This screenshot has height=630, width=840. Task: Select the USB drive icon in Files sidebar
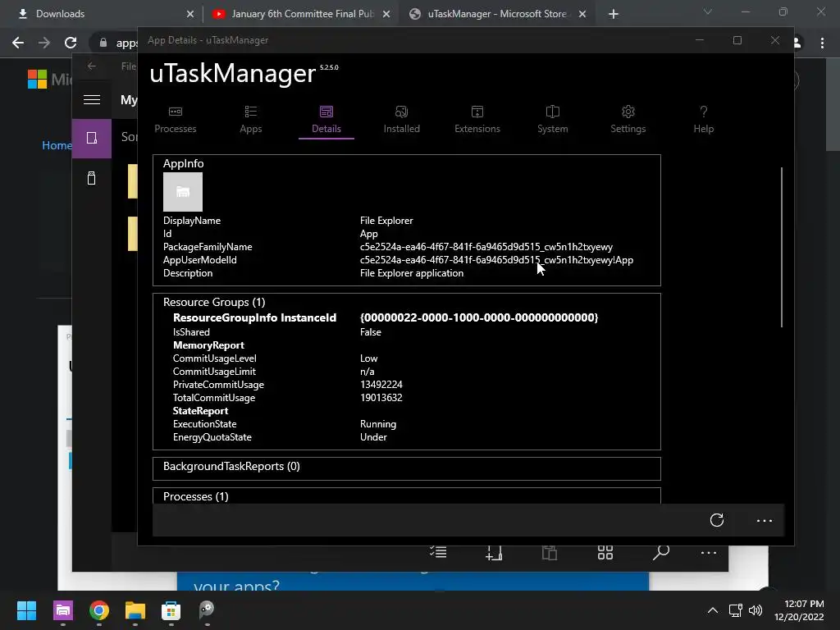(92, 178)
